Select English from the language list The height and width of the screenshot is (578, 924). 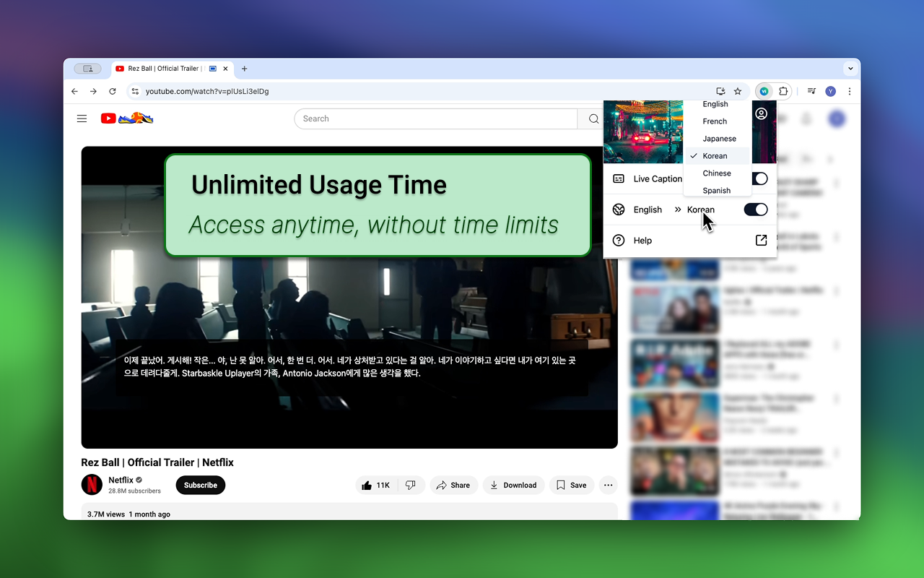(x=717, y=104)
